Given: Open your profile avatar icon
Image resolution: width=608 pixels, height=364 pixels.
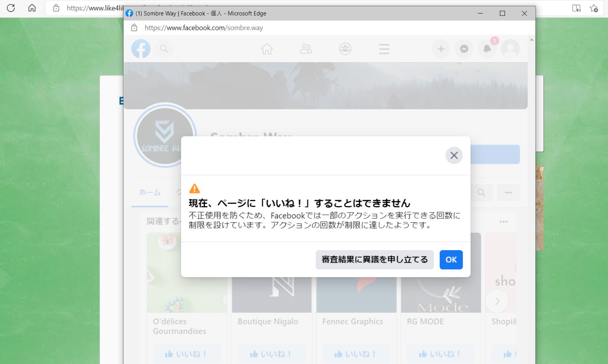Looking at the screenshot, I should (510, 48).
